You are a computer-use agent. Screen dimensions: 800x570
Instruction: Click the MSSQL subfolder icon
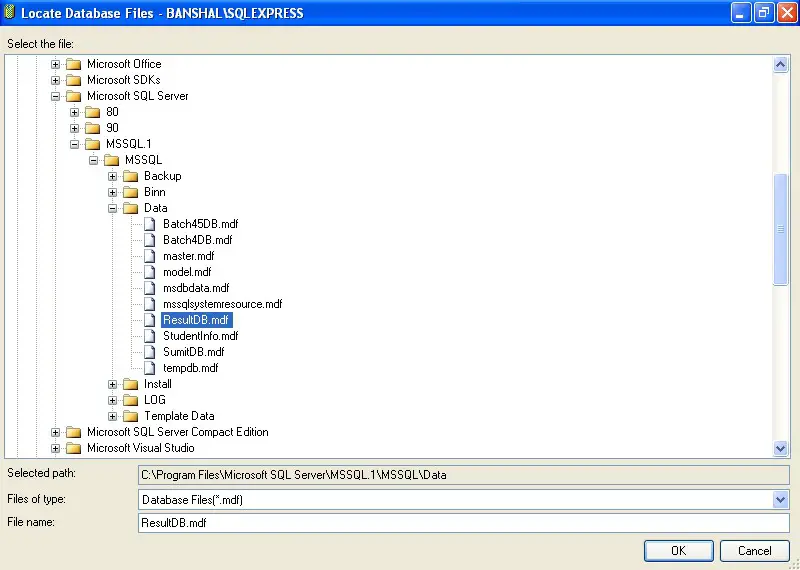pyautogui.click(x=112, y=160)
